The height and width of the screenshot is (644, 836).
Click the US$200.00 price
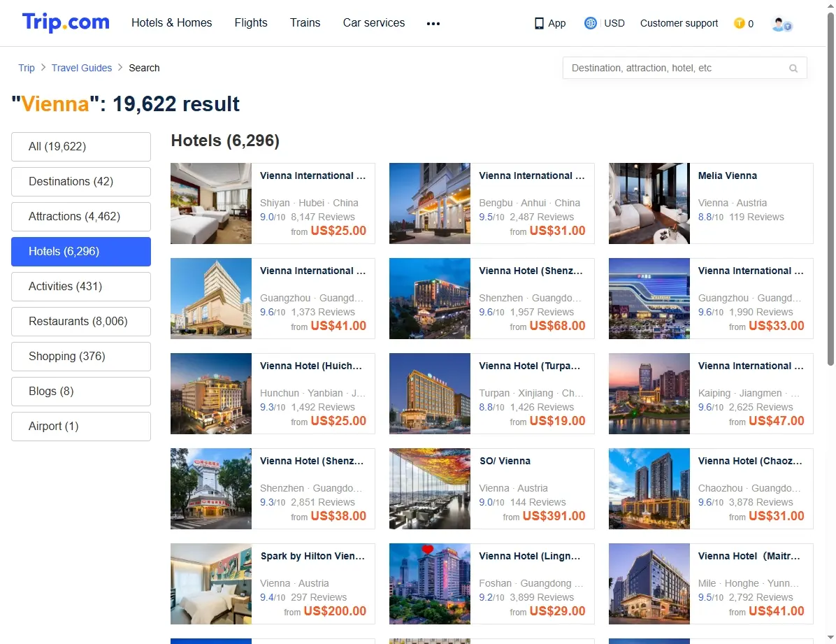(335, 611)
